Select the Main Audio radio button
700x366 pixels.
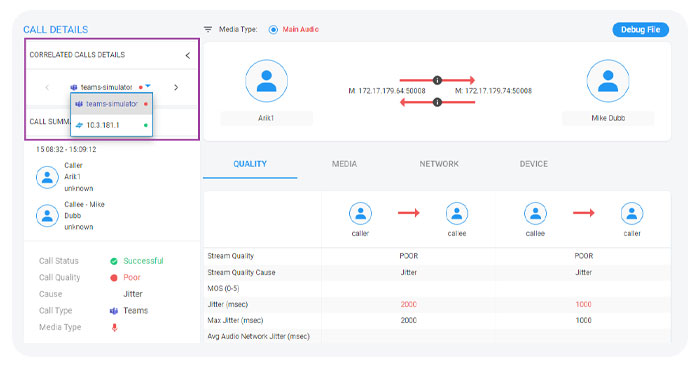(x=273, y=29)
